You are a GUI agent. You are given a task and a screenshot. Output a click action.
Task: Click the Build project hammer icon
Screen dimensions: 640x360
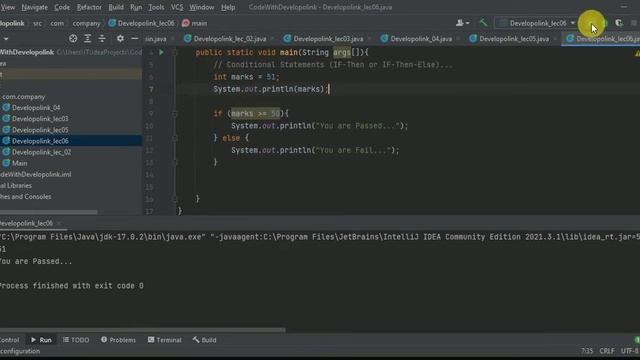click(483, 23)
